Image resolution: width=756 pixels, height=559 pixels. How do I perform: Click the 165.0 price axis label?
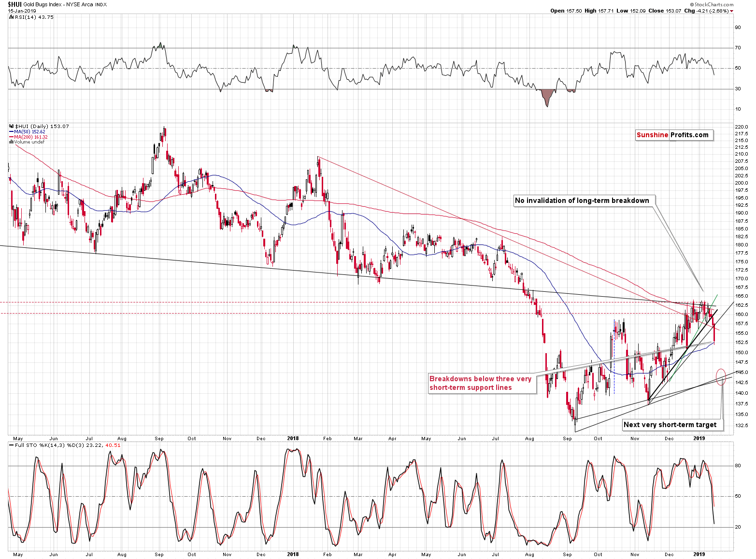[x=742, y=296]
